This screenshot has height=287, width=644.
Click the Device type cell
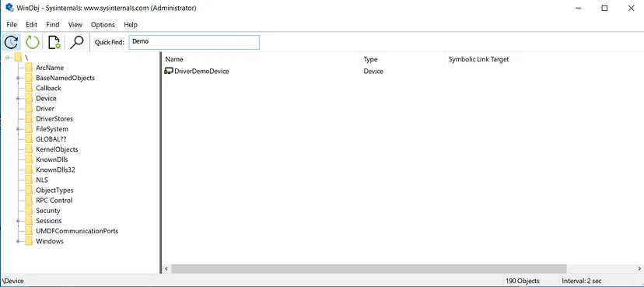click(x=373, y=71)
